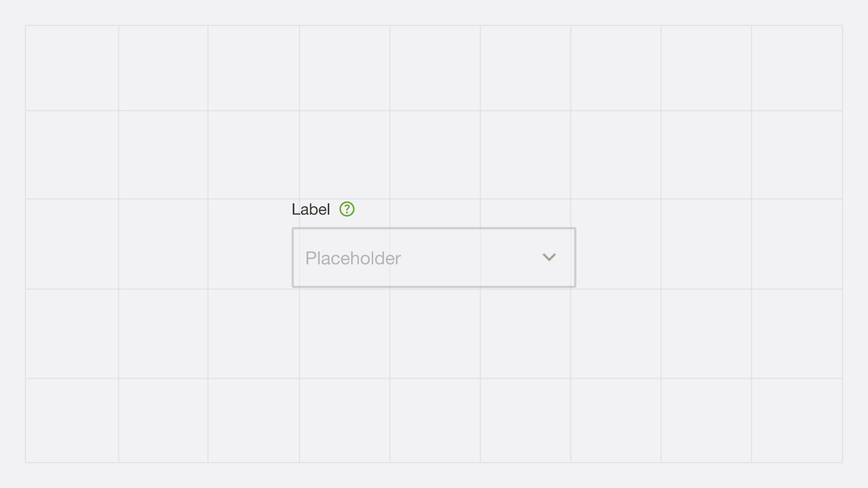868x488 pixels.
Task: Click the top-right cell of the background grid
Action: coord(797,68)
